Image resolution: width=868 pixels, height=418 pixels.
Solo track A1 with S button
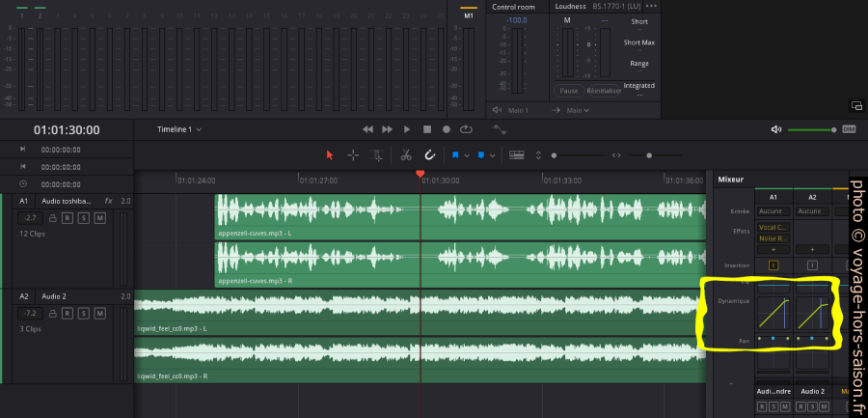point(83,218)
